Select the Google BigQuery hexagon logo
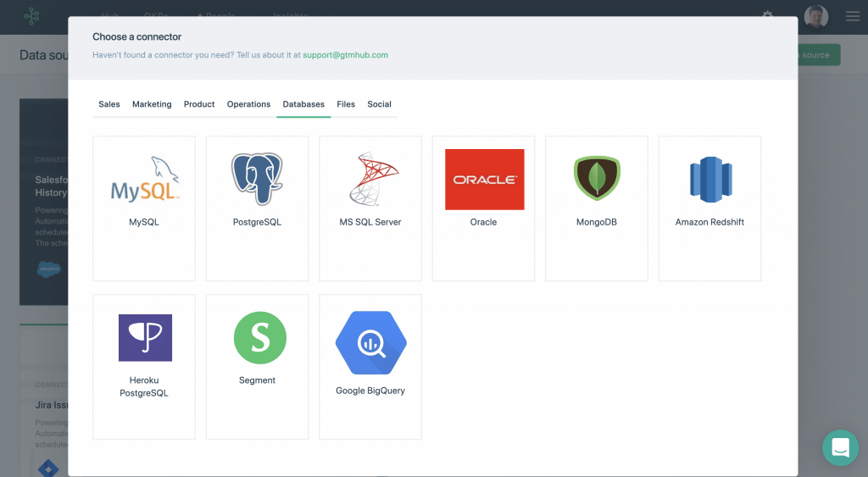868x477 pixels. coord(371,342)
